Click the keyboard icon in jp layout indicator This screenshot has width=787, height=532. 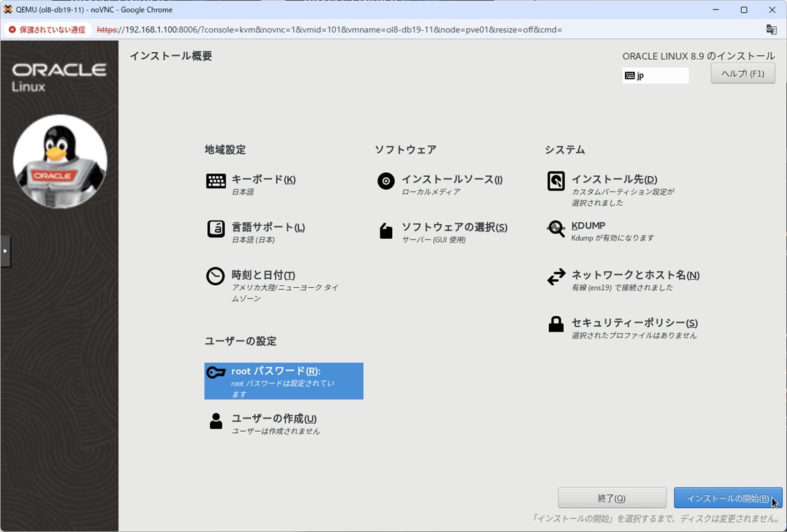point(630,76)
